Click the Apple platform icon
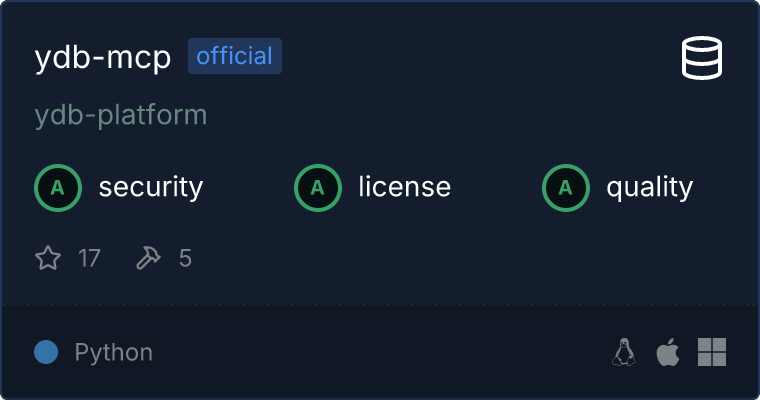Screen dimensions: 760x400 pos(668,352)
